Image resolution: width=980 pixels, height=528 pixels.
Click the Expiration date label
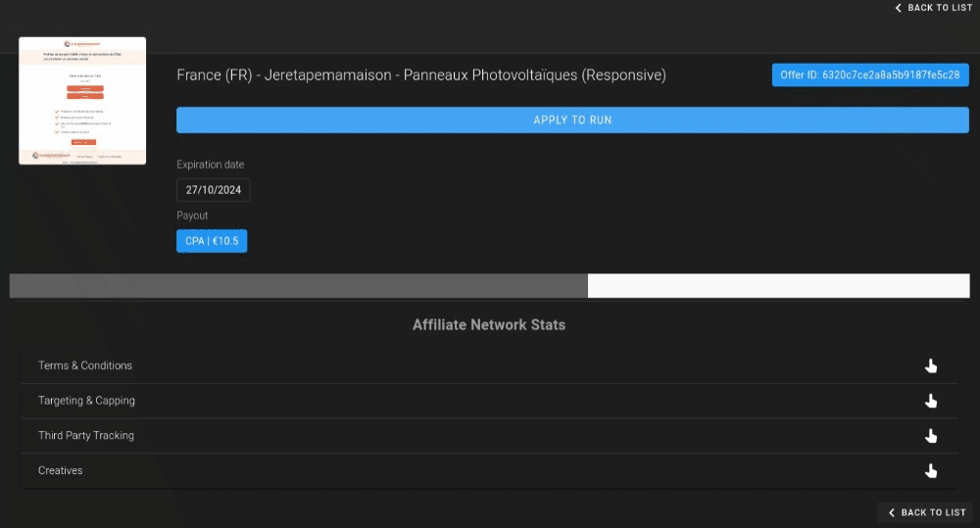tap(211, 165)
